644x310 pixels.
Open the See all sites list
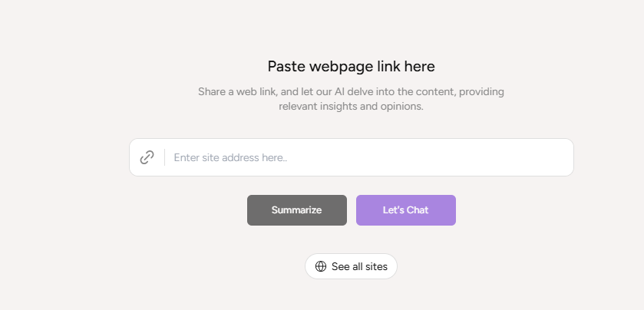coord(351,266)
